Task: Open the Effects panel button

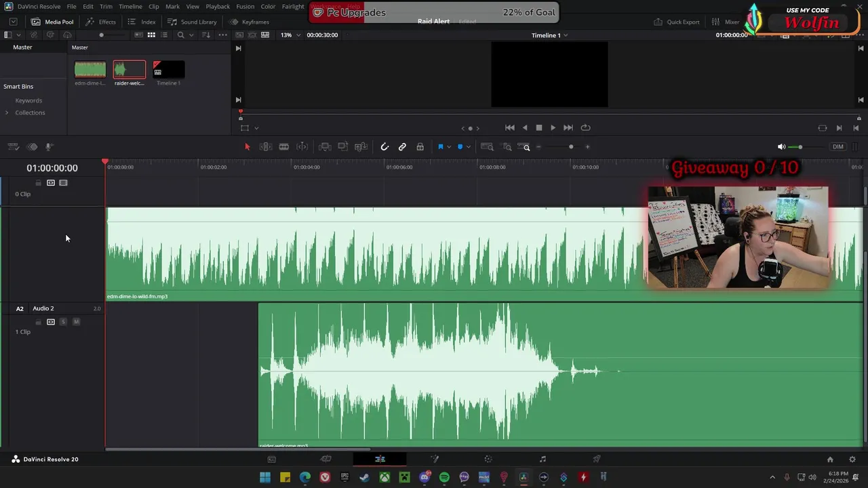Action: [101, 22]
